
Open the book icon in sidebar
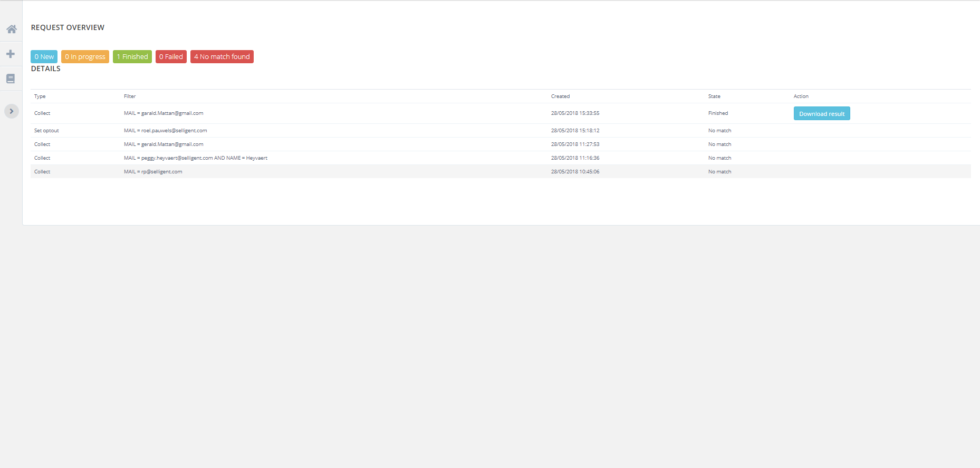point(11,79)
